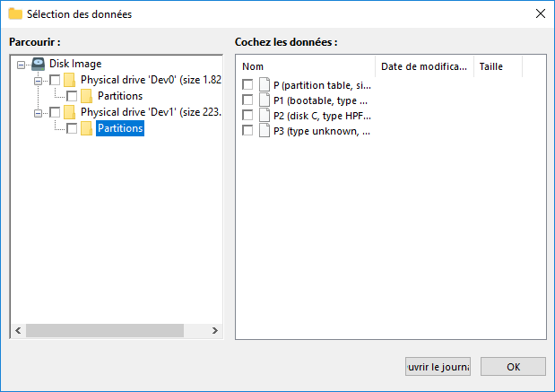This screenshot has height=392, width=555.
Task: Sort by the Nom column header
Action: coord(306,66)
